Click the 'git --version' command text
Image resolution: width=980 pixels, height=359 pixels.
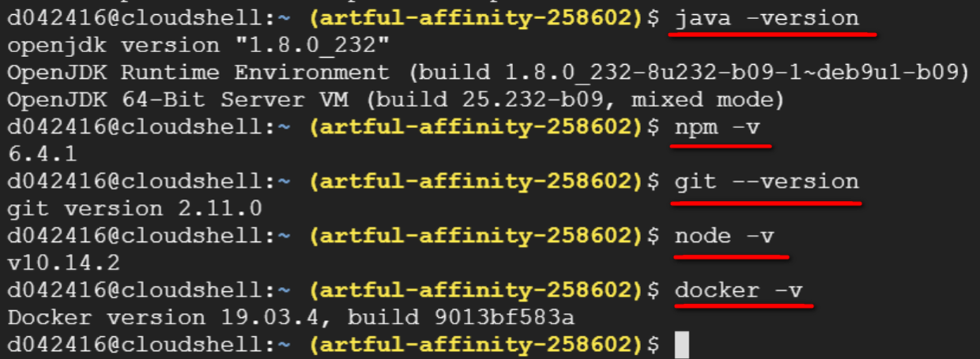pyautogui.click(x=767, y=182)
